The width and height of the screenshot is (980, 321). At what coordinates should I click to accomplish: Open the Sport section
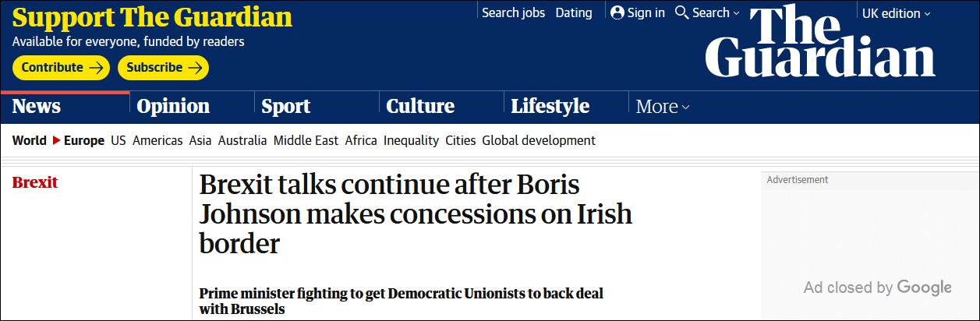286,106
